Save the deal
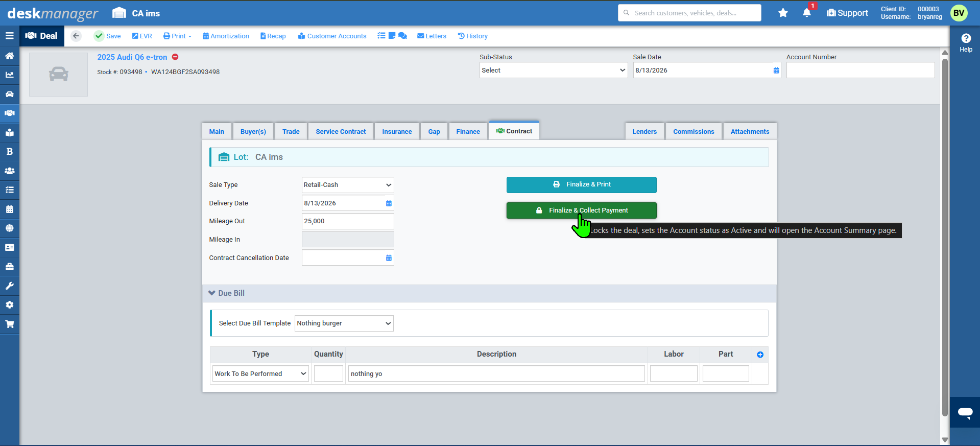 108,36
